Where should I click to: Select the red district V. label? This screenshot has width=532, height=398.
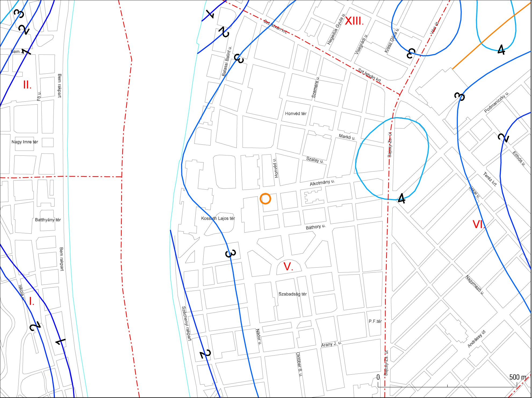tap(288, 266)
